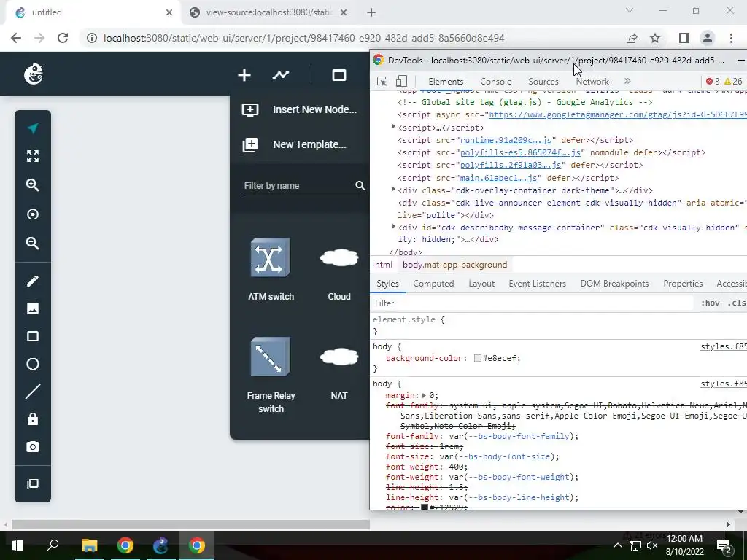Click the console window rectangle icon
747x560 pixels.
coord(338,75)
